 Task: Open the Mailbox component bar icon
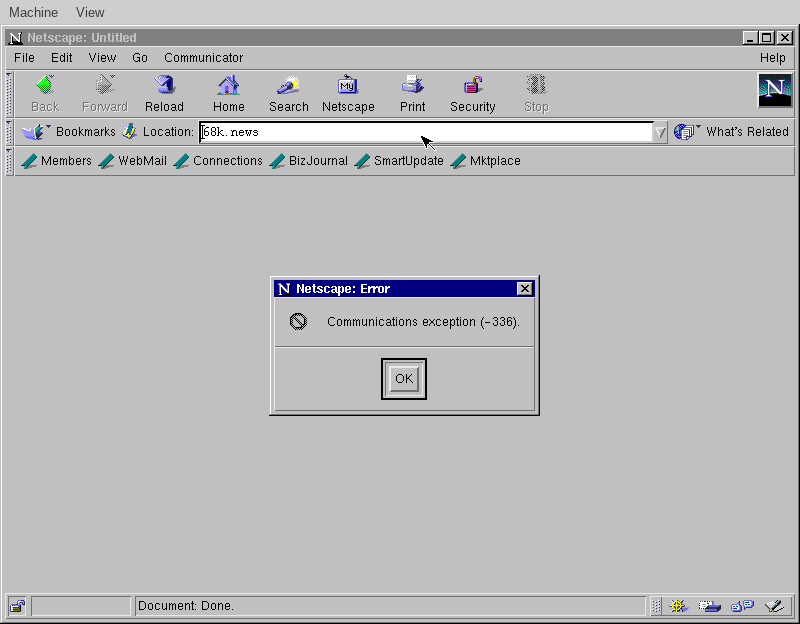coord(710,606)
